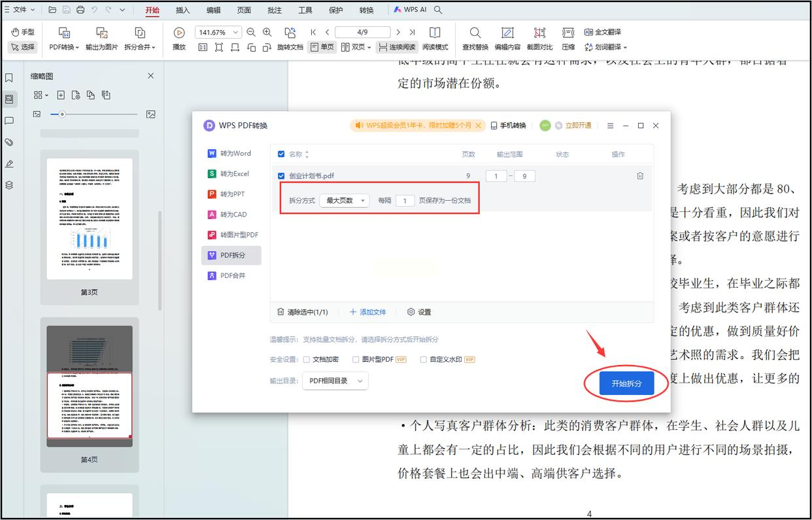Click the 截图对比 screenshot compare icon
This screenshot has height=520, width=812.
click(x=539, y=33)
